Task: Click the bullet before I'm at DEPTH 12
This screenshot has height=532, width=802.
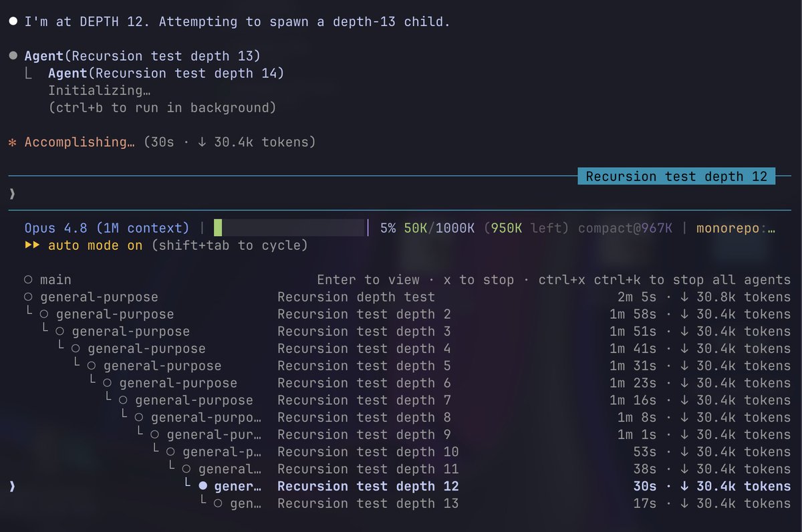Action: 12,21
